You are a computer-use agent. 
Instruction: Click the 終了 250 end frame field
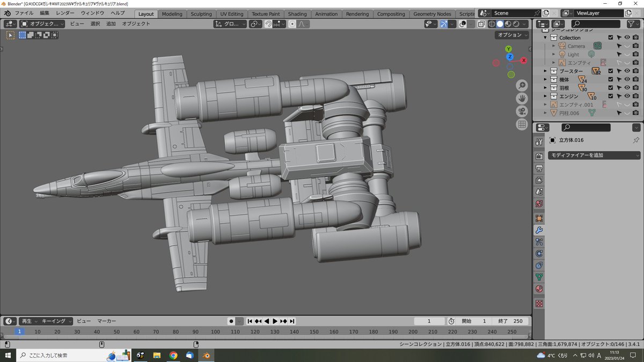click(509, 321)
